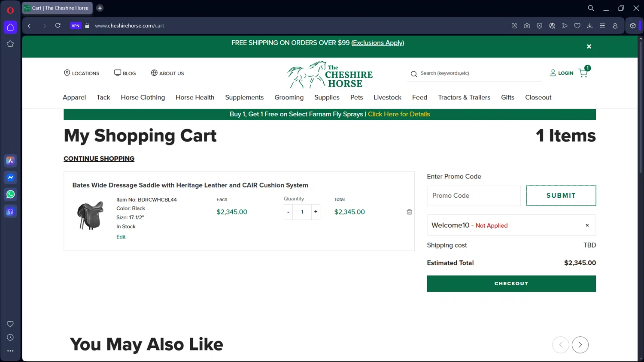Viewport: 644px width, 362px height.
Task: Edit the saddle cart item
Action: click(121, 237)
